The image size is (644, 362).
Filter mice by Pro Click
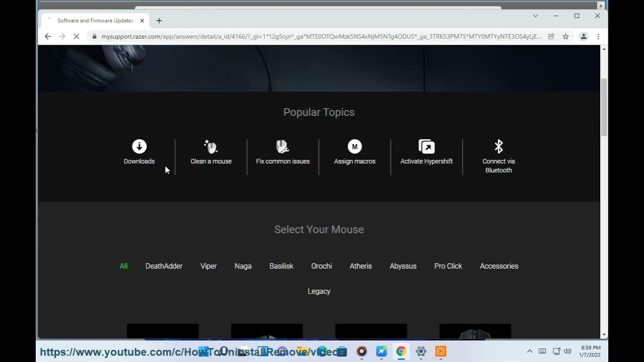448,266
